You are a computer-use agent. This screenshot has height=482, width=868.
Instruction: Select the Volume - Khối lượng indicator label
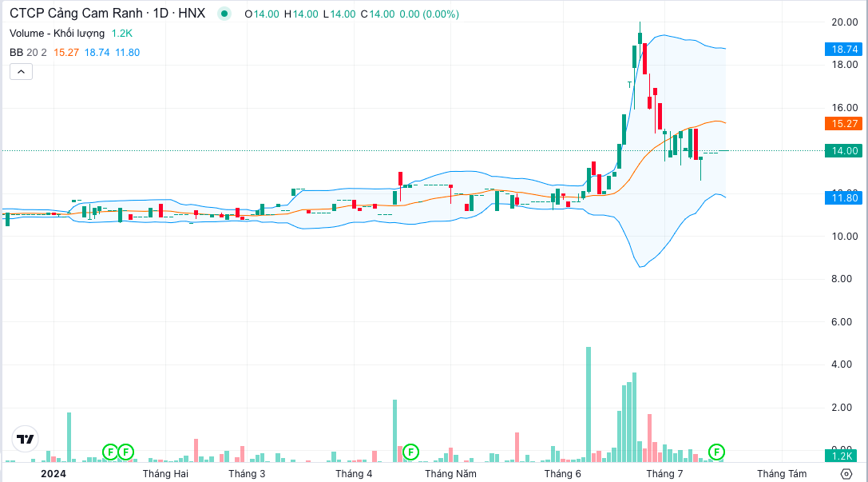coord(57,34)
